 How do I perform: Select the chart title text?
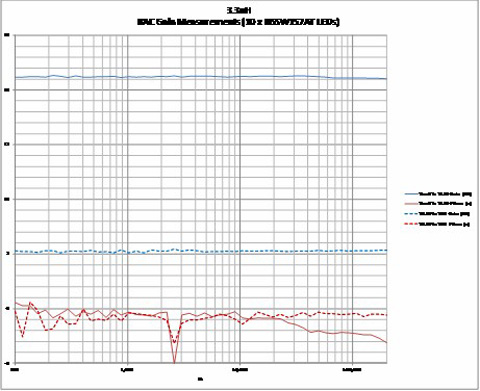coord(239,22)
